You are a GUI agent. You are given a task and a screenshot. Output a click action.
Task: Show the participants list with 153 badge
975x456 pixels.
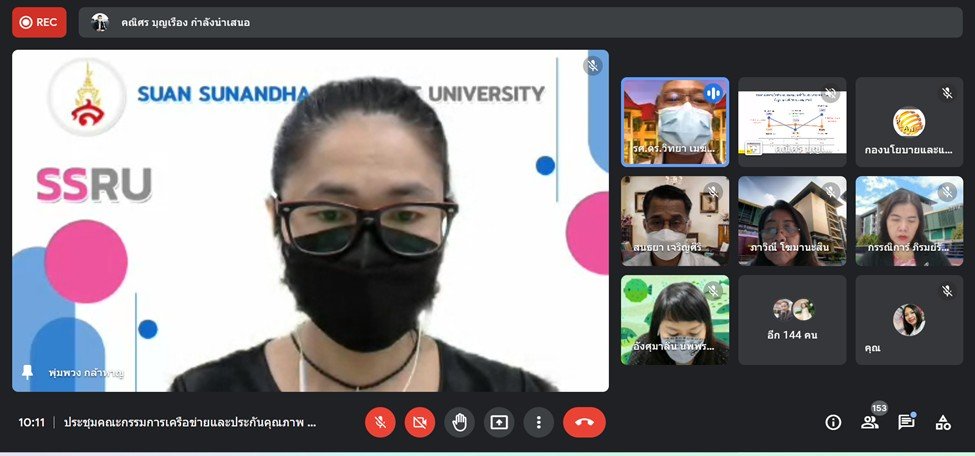(x=870, y=422)
